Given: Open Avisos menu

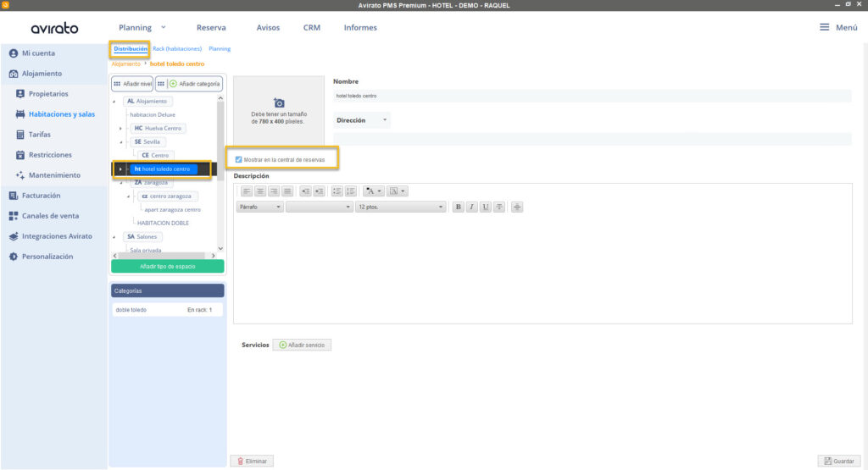Looking at the screenshot, I should [x=268, y=27].
